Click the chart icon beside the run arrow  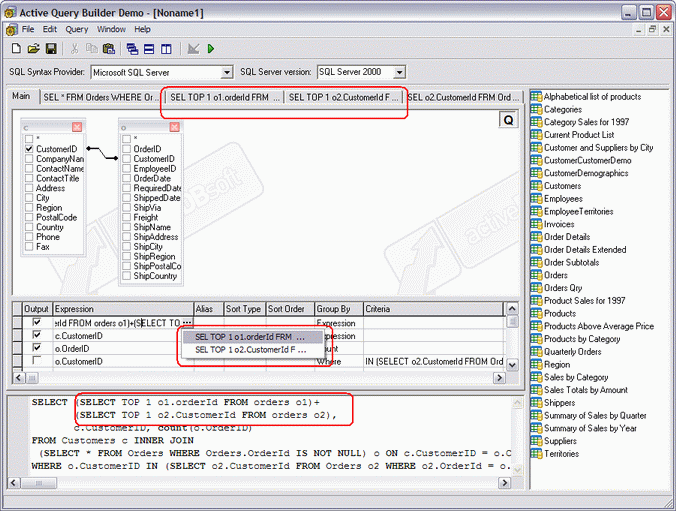pos(193,49)
